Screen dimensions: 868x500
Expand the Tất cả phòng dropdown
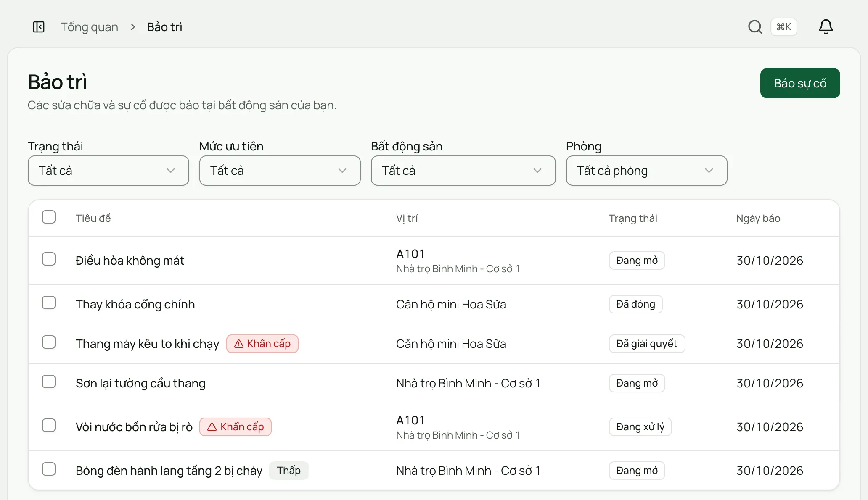click(647, 171)
